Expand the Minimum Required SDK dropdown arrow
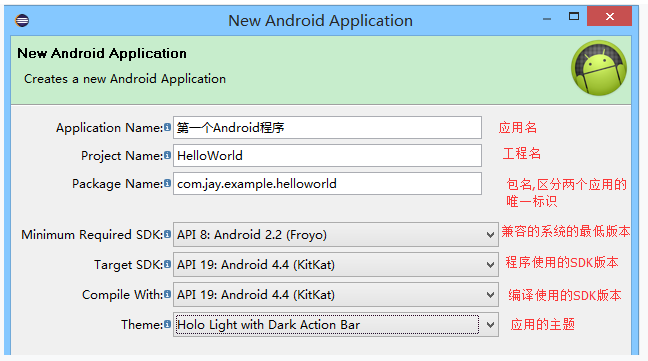Image resolution: width=648 pixels, height=361 pixels. (490, 235)
